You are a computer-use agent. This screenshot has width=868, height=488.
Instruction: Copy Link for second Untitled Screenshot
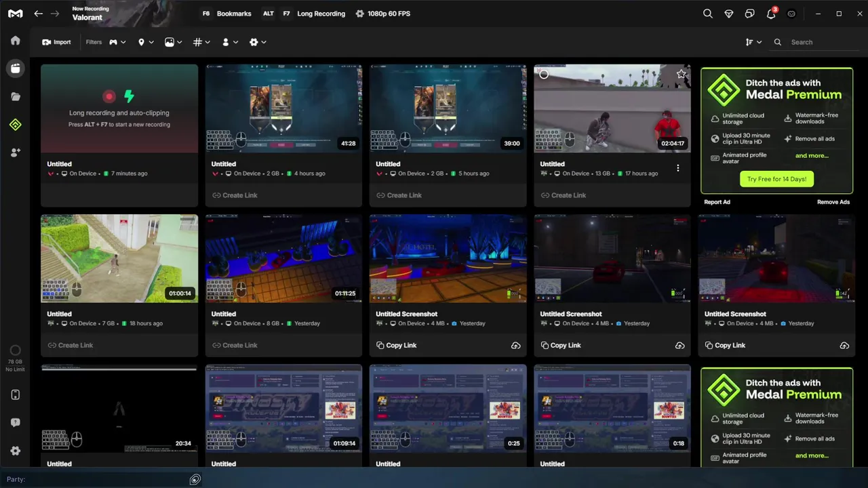pos(561,346)
